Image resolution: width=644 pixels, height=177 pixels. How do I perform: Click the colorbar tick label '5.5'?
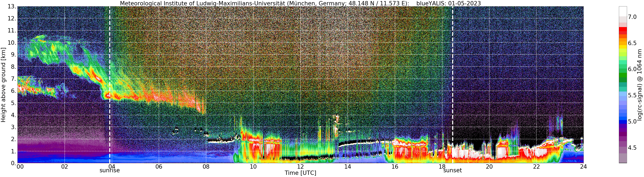[632, 95]
